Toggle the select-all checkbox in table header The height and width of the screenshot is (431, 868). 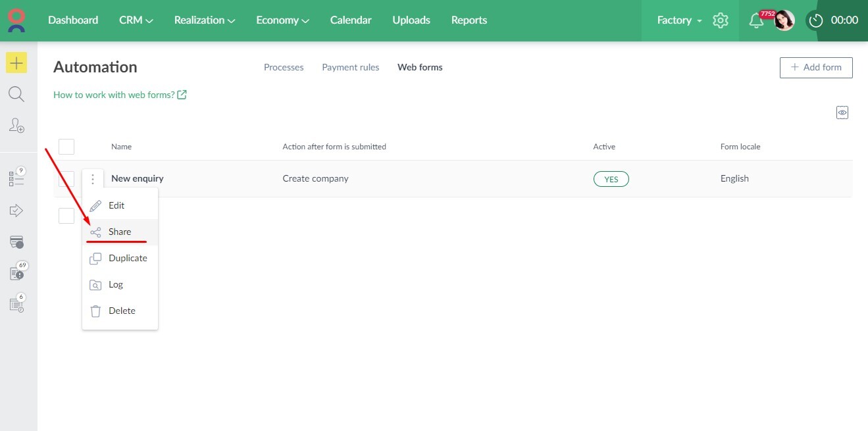66,147
